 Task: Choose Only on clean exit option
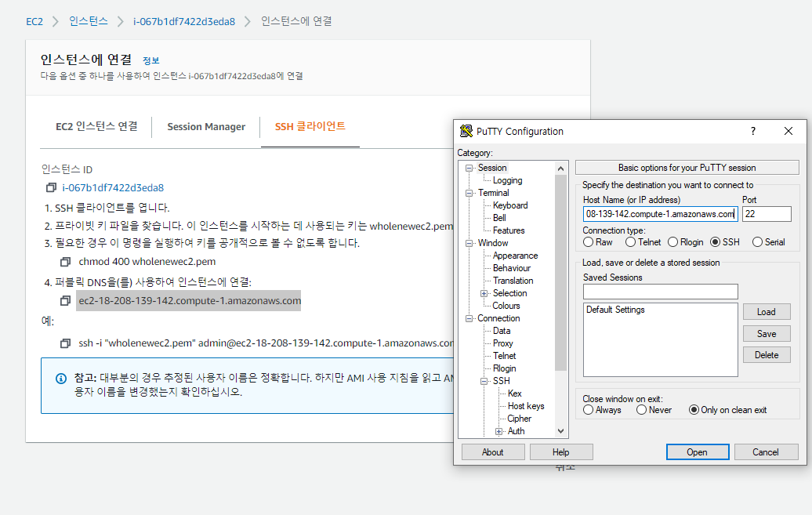coord(694,410)
